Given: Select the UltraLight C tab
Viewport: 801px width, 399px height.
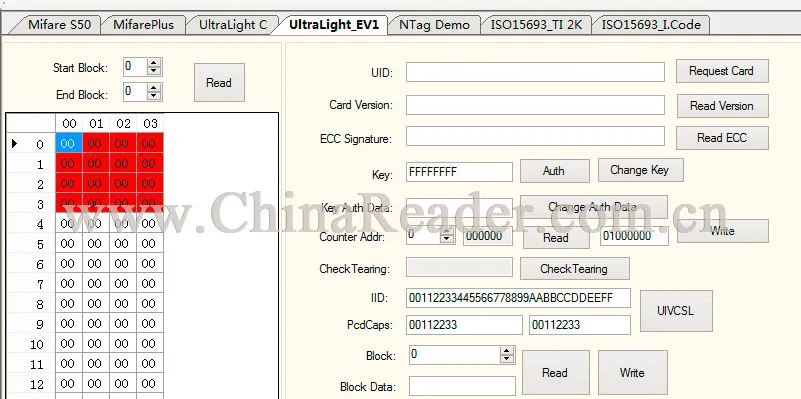Looking at the screenshot, I should pos(232,25).
